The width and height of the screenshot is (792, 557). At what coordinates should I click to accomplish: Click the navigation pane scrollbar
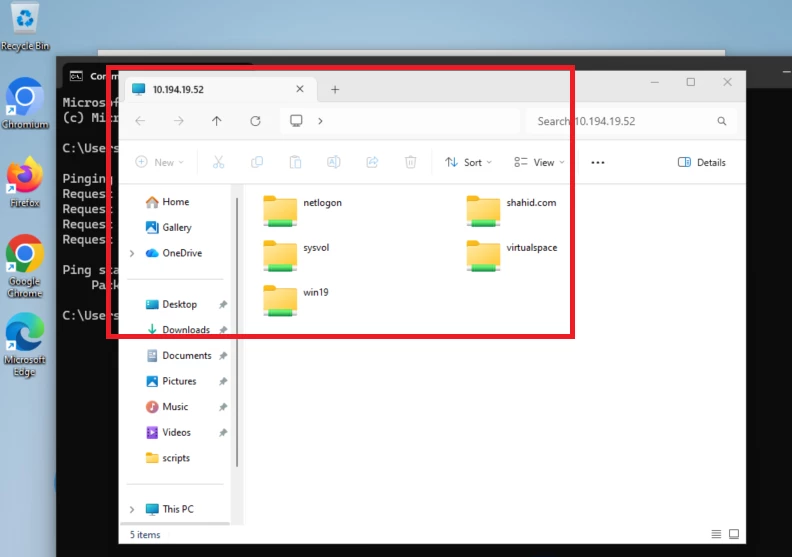point(236,331)
